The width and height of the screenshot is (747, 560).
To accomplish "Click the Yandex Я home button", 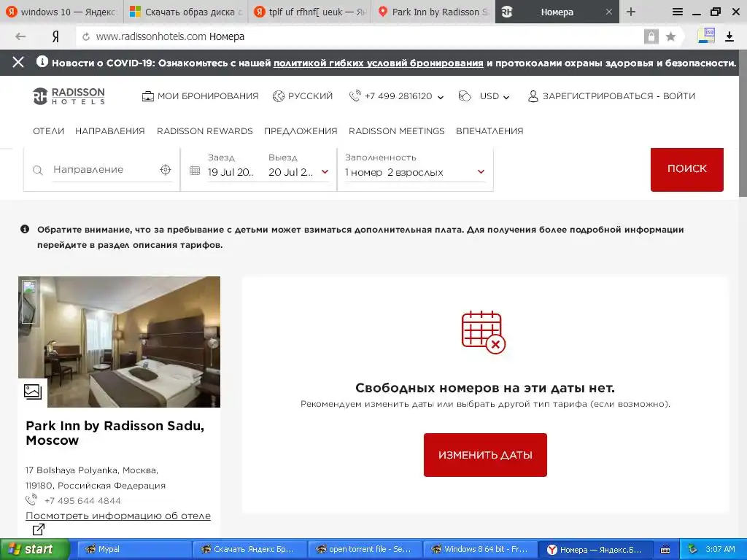I will tap(55, 36).
